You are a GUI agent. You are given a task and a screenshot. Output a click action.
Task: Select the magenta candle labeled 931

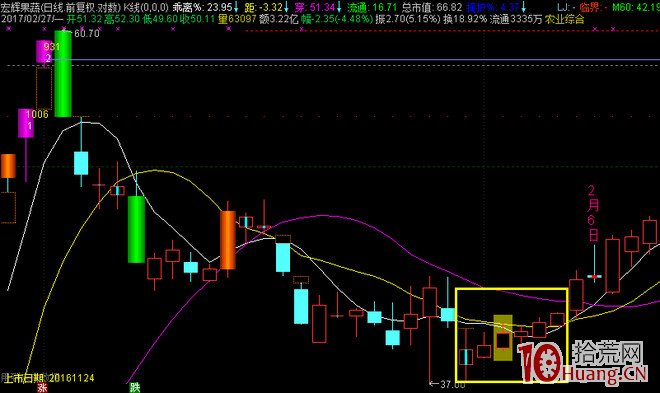click(44, 51)
